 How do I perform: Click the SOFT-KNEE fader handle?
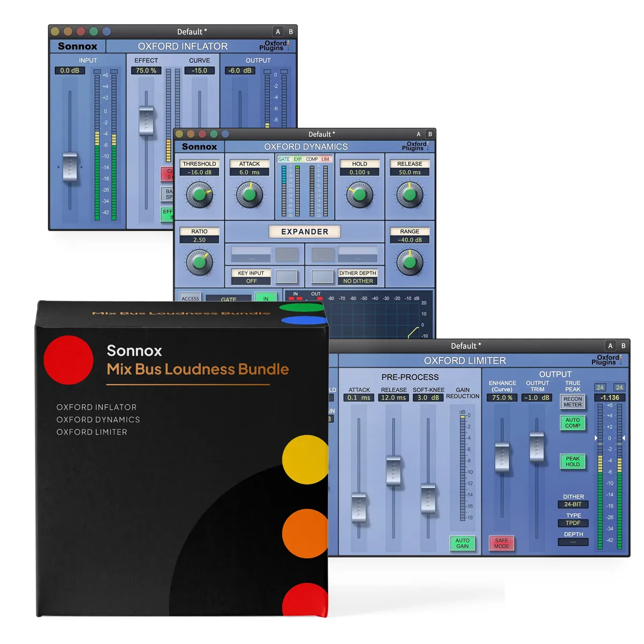(x=428, y=499)
